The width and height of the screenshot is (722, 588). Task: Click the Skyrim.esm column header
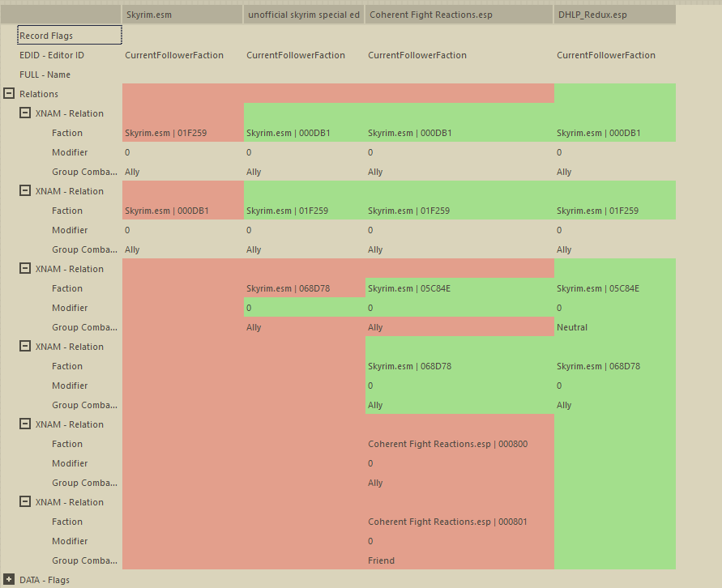(182, 15)
